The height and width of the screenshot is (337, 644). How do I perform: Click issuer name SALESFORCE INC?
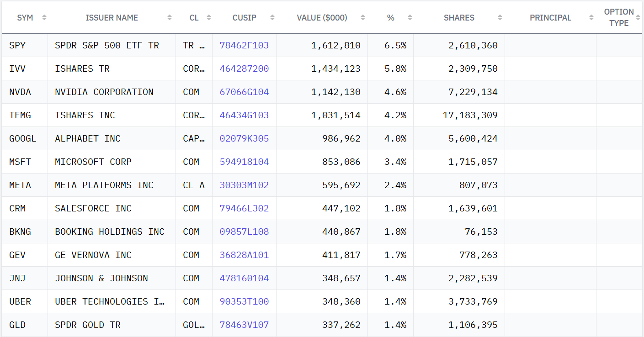pos(93,208)
